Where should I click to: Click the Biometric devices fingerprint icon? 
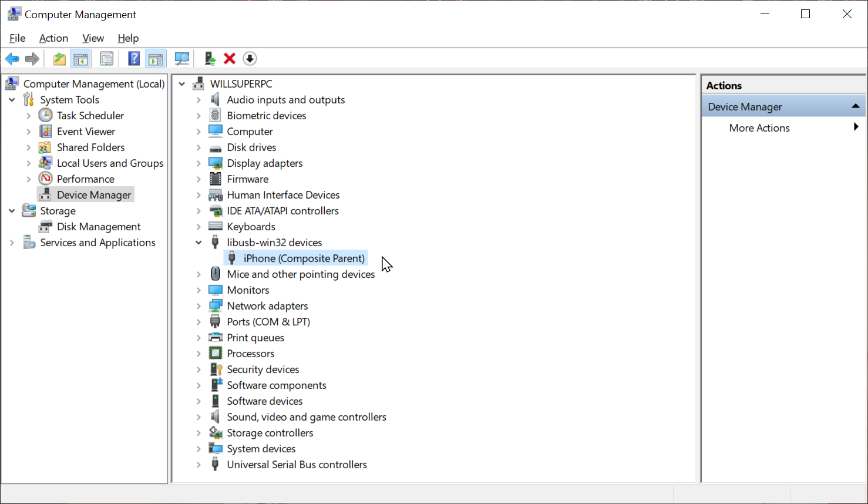tap(216, 116)
